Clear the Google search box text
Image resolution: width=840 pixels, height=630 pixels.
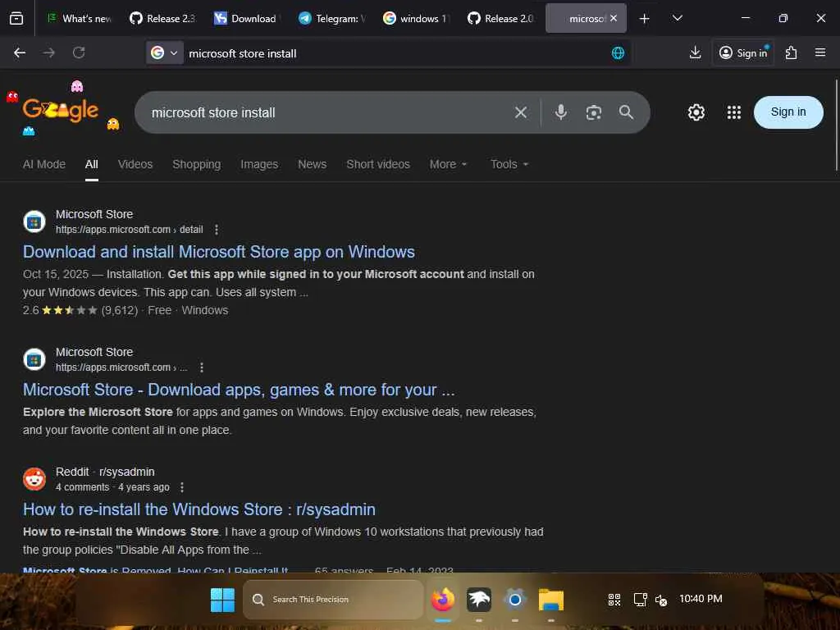pyautogui.click(x=521, y=112)
